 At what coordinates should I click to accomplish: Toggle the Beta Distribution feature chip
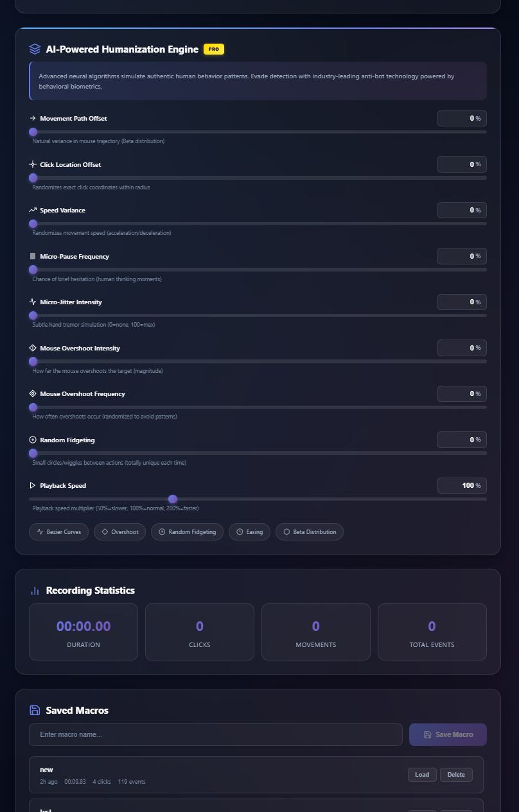point(309,531)
